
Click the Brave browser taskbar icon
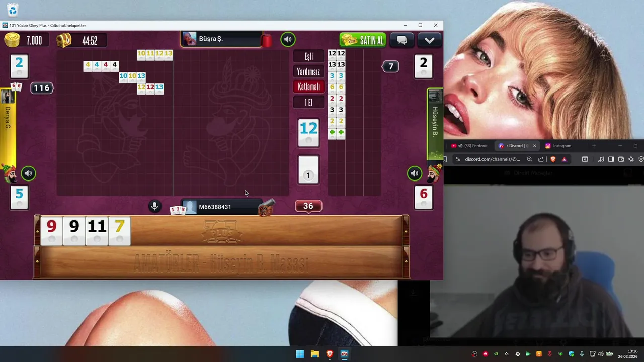(x=330, y=354)
